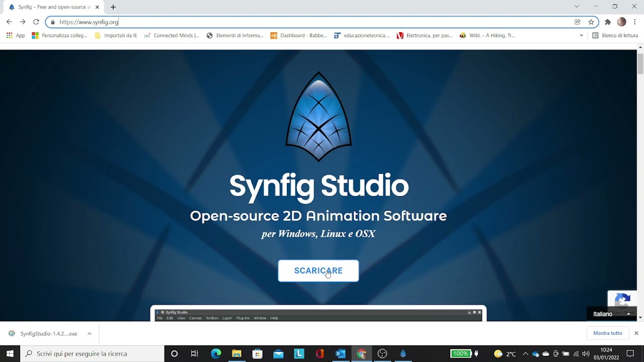The height and width of the screenshot is (362, 644).
Task: Open the Chrome three-dot menu
Action: coord(635,22)
